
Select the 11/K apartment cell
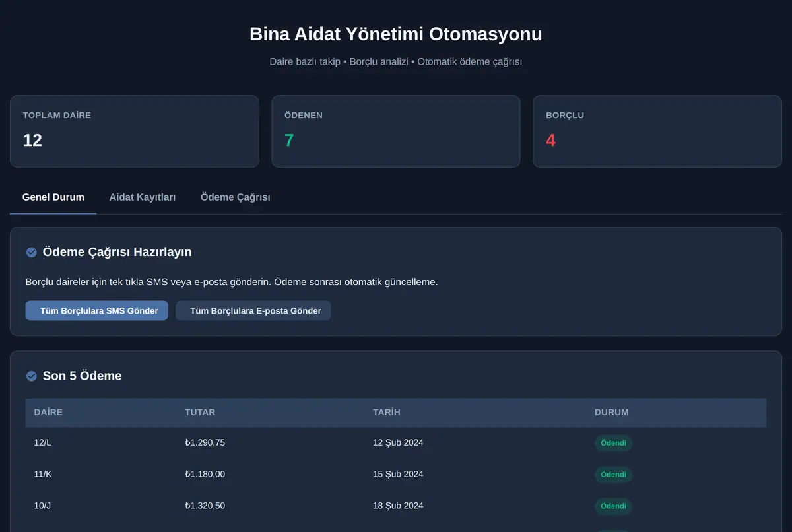pyautogui.click(x=43, y=474)
